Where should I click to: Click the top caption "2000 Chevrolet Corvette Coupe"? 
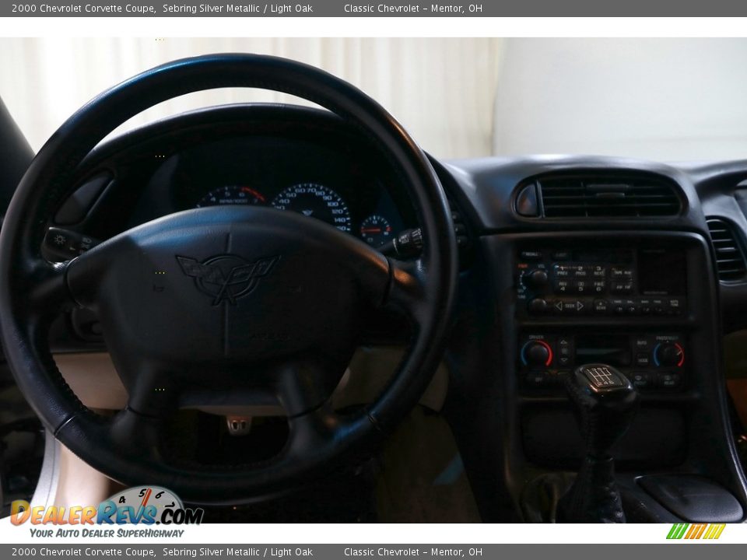click(x=84, y=8)
